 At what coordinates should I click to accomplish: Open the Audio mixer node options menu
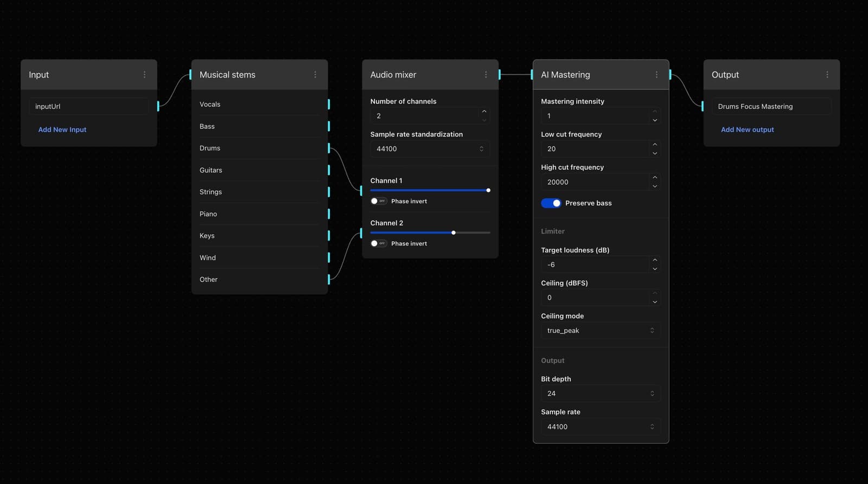pos(486,75)
